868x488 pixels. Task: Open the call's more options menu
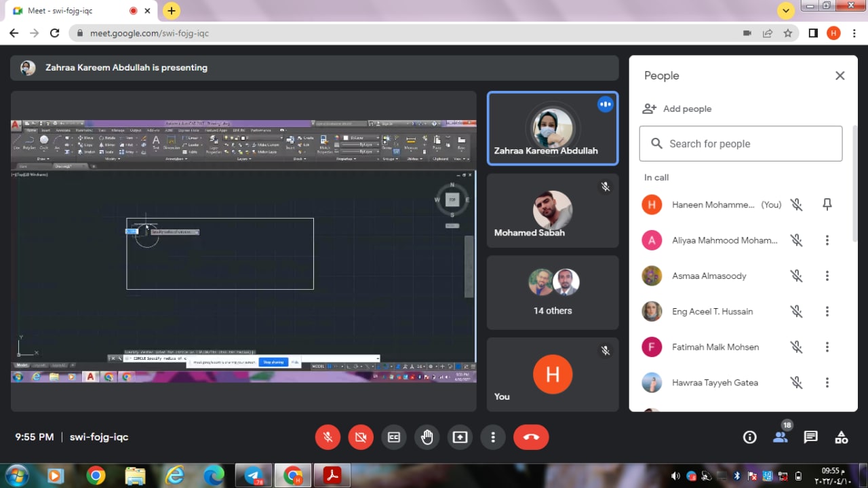tap(494, 437)
